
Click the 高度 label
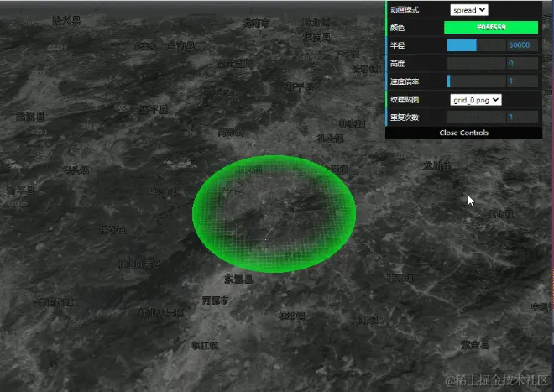point(397,64)
